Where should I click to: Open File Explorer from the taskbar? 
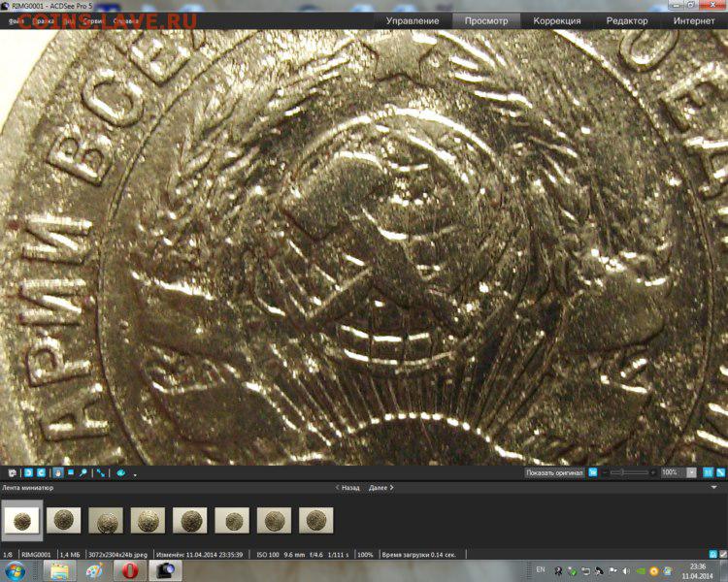click(59, 571)
